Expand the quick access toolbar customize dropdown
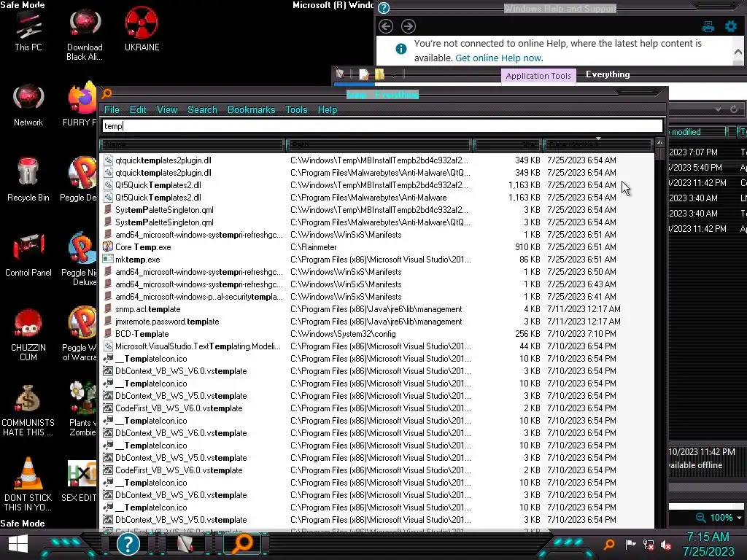The height and width of the screenshot is (560, 747). coord(393,75)
